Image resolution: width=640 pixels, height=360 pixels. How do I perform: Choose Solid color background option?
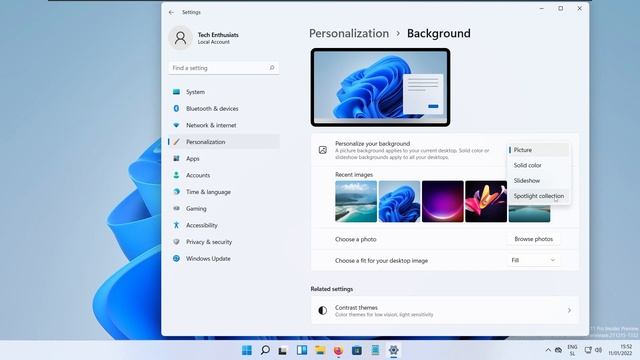point(538,165)
